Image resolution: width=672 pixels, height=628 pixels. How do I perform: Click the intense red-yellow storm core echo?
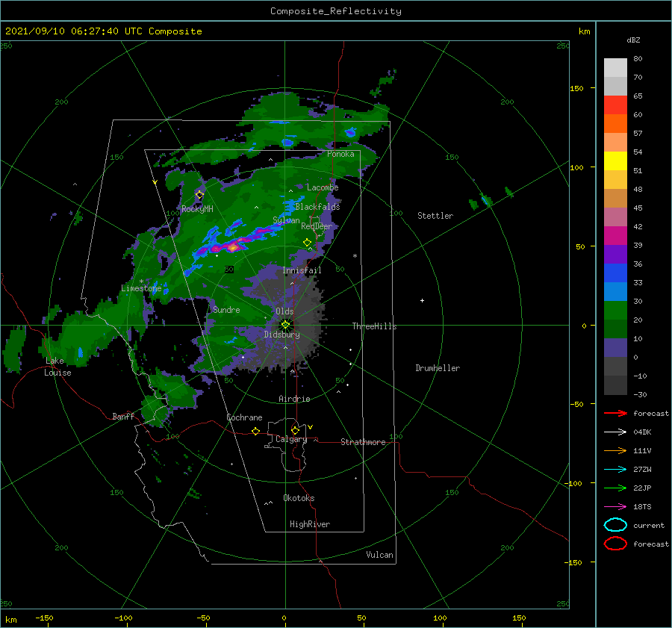coord(233,247)
